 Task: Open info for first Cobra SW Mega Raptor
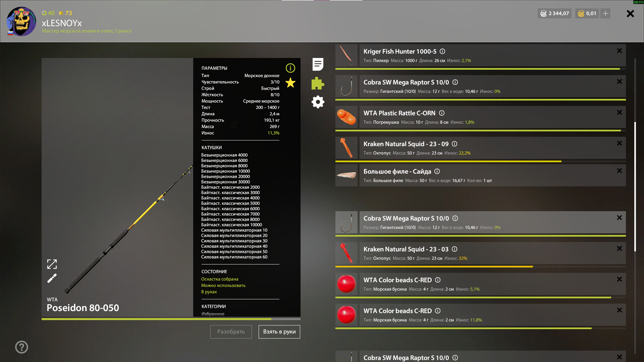455,82
